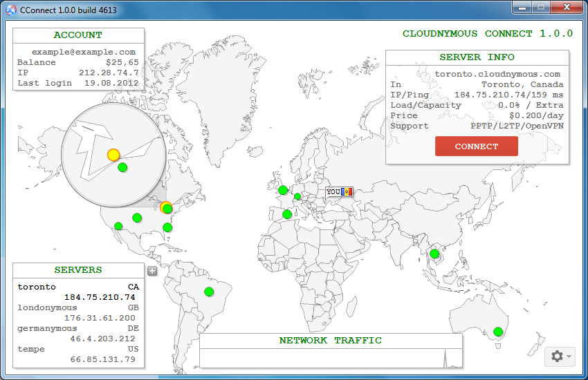The height and width of the screenshot is (380, 588).
Task: Click the ACCOUNT panel header
Action: pos(78,35)
